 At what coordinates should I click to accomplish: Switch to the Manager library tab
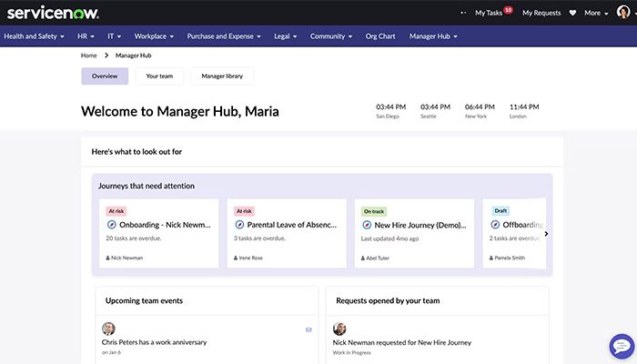tap(222, 76)
